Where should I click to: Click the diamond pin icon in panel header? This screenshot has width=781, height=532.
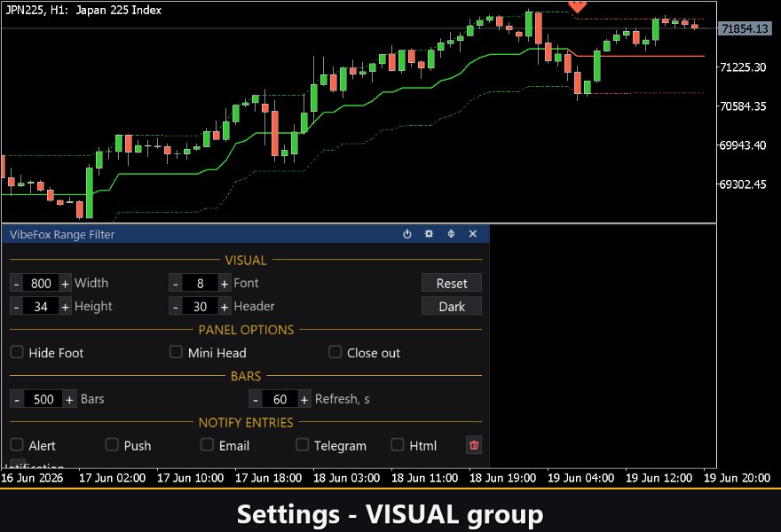[x=451, y=234]
